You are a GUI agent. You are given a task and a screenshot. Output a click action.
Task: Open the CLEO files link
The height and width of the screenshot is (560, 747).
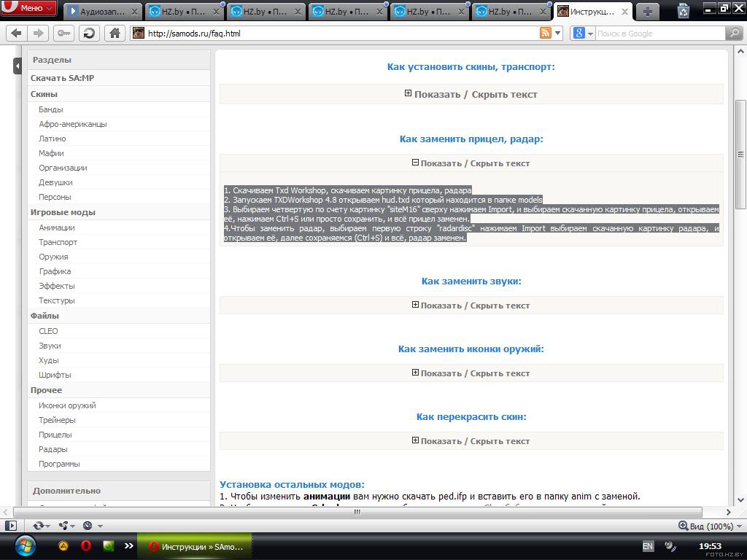(48, 331)
